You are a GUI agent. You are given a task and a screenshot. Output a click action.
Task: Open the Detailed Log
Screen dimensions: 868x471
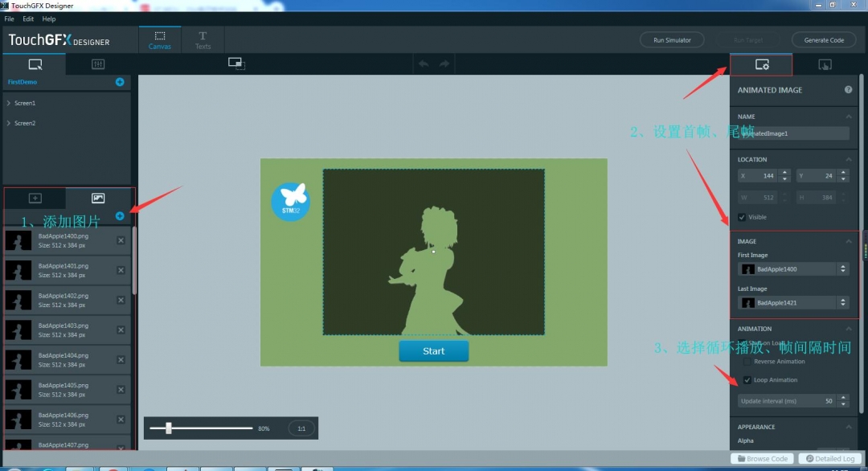(x=829, y=458)
